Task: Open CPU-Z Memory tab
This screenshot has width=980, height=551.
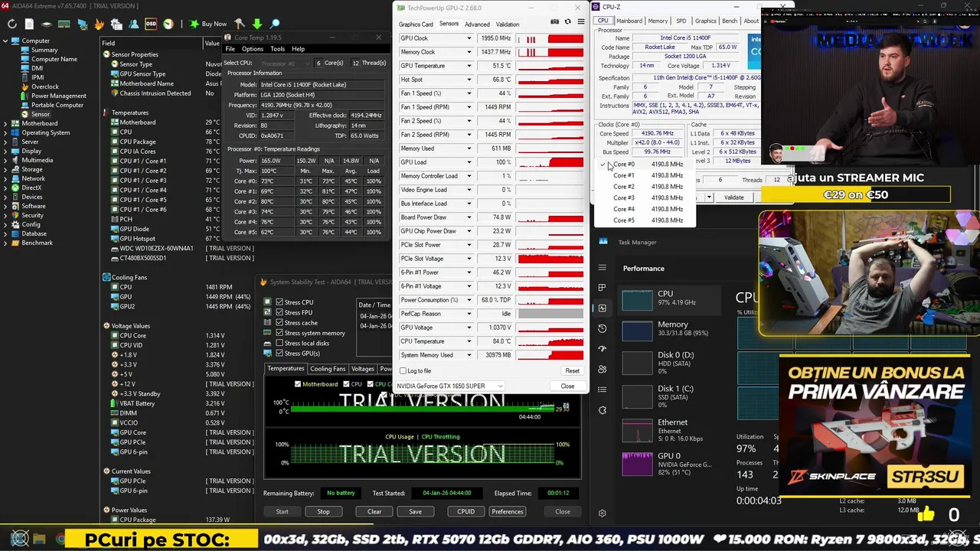Action: (x=658, y=21)
